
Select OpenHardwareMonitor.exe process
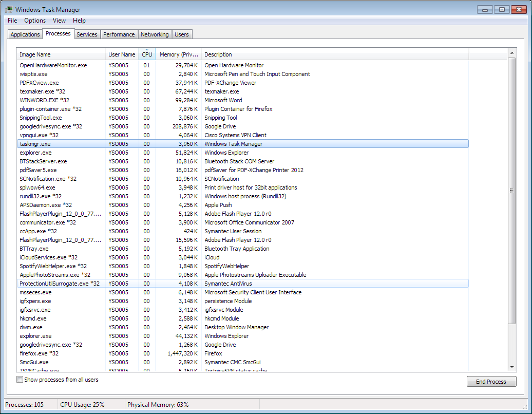[242, 65]
